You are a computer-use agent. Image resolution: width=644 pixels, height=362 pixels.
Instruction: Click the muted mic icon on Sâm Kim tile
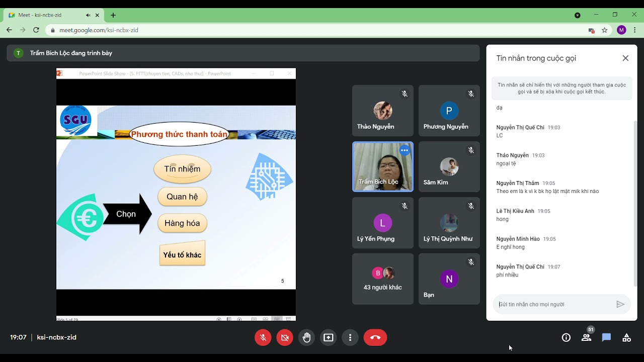tap(471, 150)
